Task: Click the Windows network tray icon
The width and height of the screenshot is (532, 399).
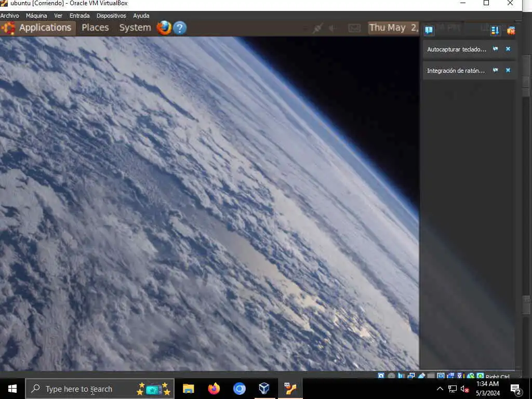Action: pyautogui.click(x=453, y=389)
